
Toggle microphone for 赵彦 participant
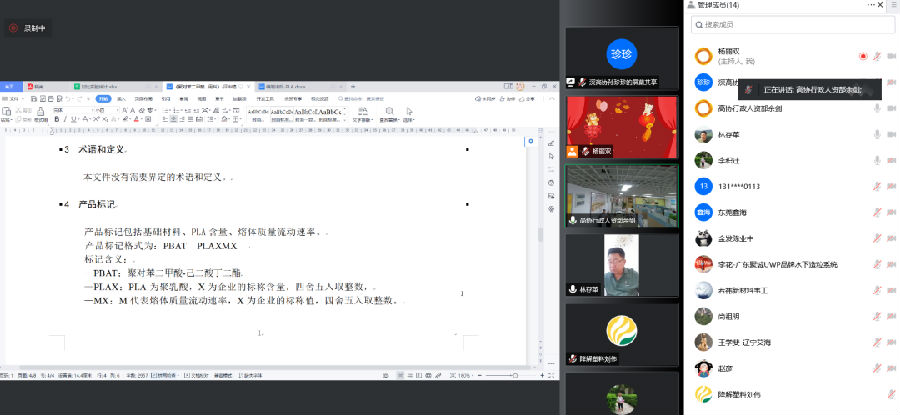(x=877, y=368)
